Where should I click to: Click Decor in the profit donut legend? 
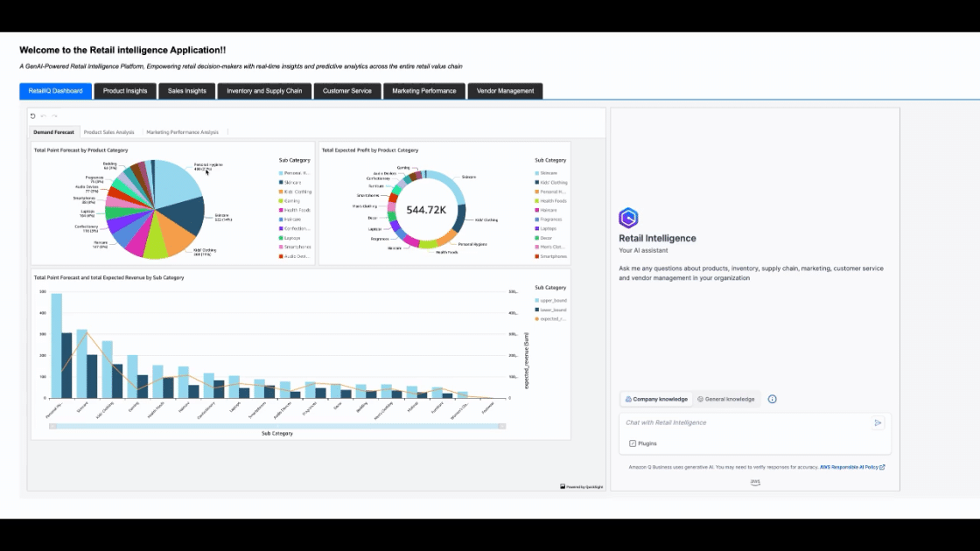543,238
